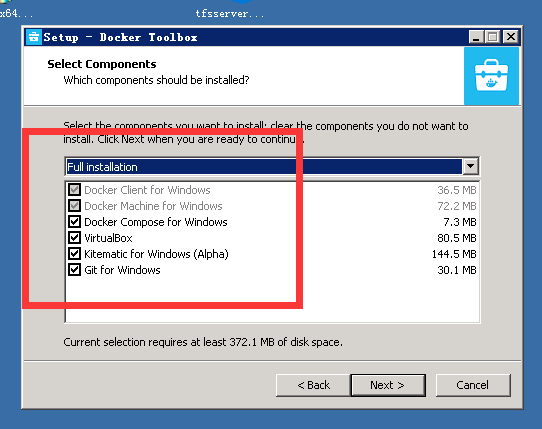Screen dimensions: 542x429
Task: Click the Docker Toolbox title bar icon
Action: pyautogui.click(x=34, y=37)
